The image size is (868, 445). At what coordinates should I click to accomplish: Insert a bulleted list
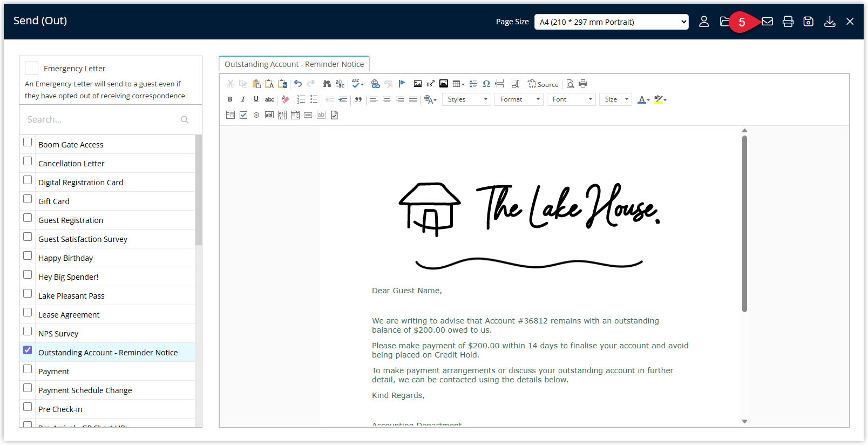(x=314, y=99)
